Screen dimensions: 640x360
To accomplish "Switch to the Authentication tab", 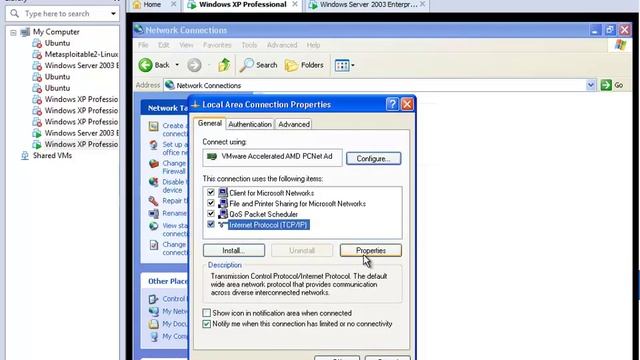I will (250, 124).
